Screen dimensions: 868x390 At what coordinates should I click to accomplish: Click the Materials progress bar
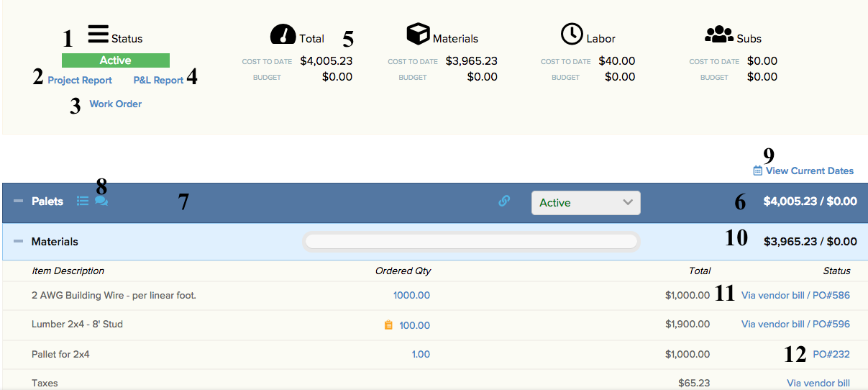(471, 242)
